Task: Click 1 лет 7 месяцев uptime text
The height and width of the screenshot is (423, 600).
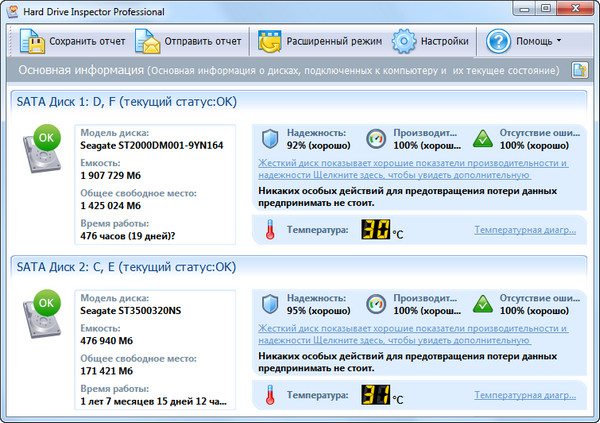Action: click(x=153, y=402)
